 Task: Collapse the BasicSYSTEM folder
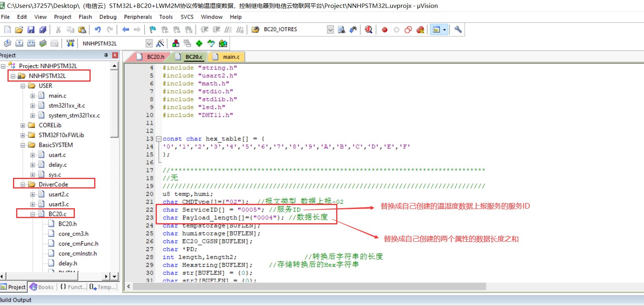coord(23,145)
